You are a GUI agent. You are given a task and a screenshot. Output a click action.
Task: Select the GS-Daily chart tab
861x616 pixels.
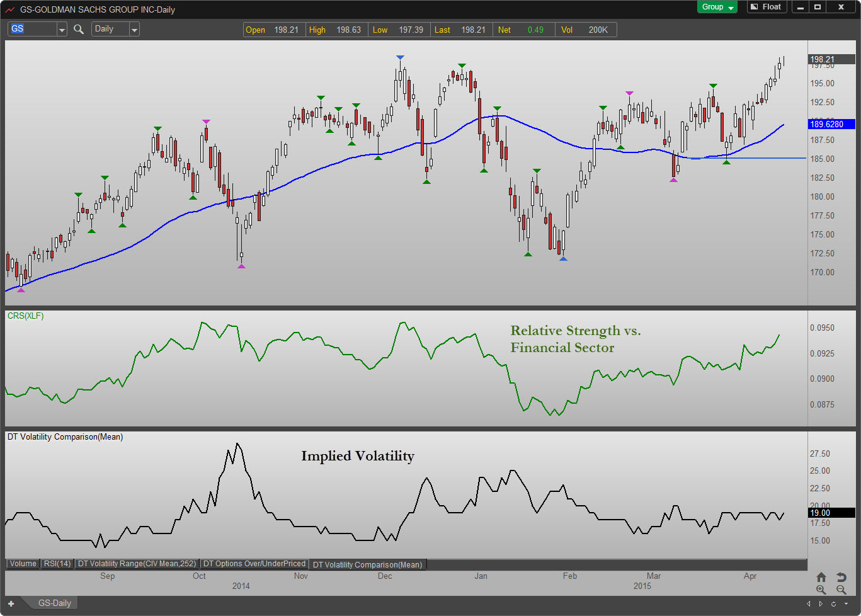pos(54,603)
